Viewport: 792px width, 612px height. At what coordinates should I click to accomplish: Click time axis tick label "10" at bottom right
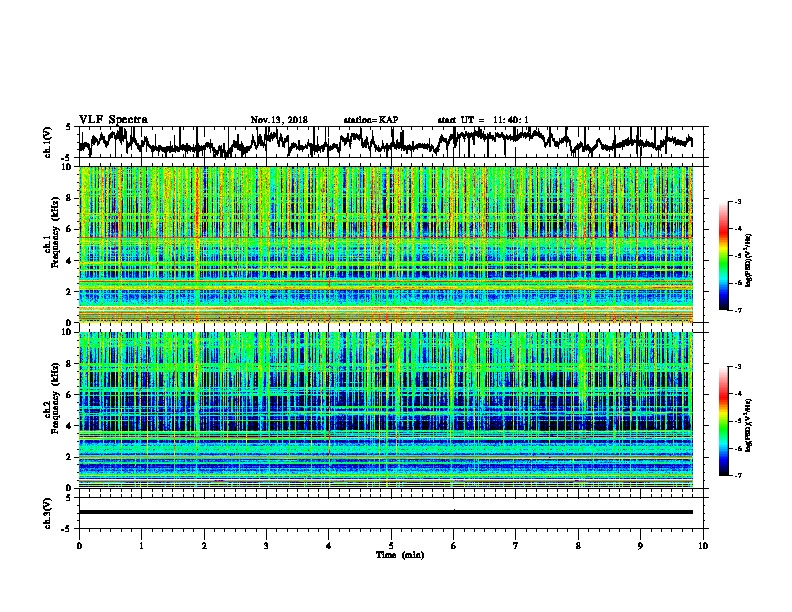[703, 546]
